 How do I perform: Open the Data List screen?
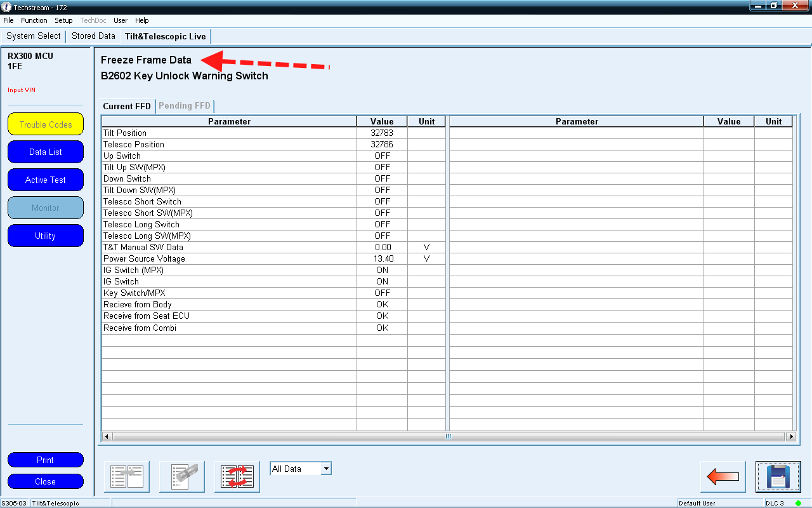(46, 152)
